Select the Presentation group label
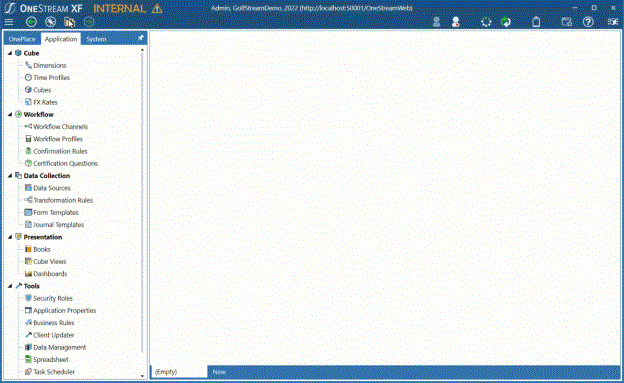This screenshot has height=383, width=624. [x=43, y=237]
